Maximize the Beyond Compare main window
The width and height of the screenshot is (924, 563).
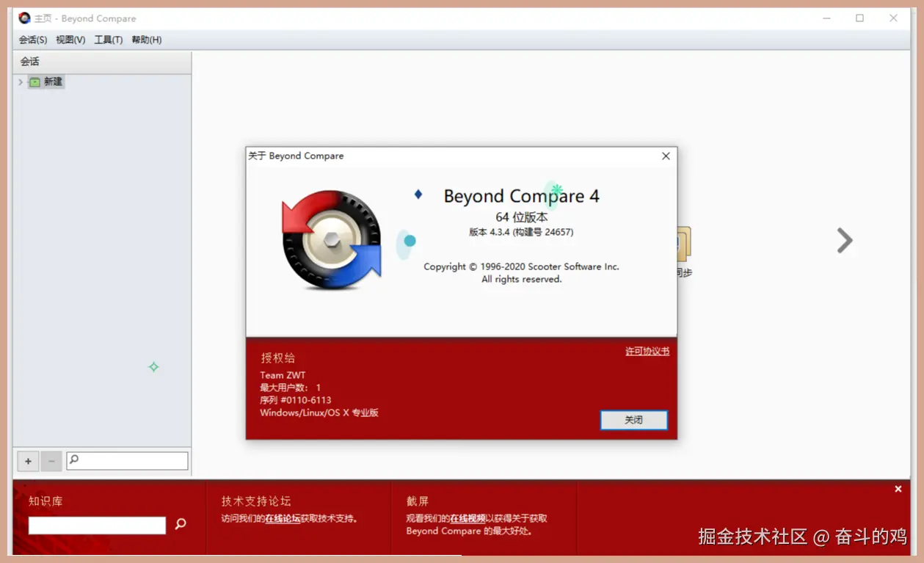pos(859,18)
